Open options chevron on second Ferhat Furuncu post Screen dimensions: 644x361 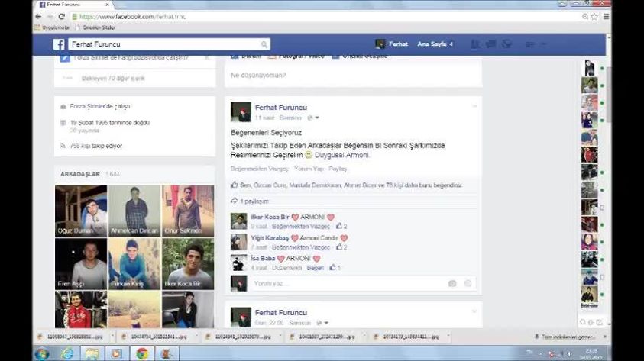tap(474, 311)
